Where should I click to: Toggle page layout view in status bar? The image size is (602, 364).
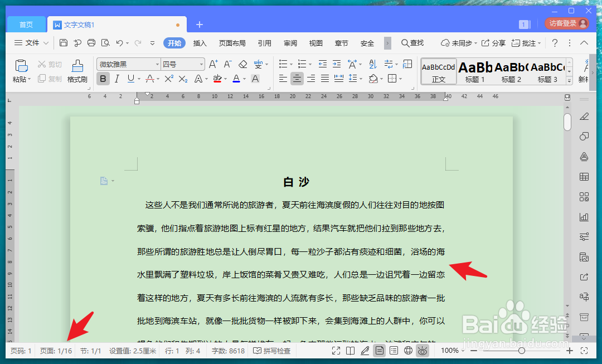pos(380,351)
